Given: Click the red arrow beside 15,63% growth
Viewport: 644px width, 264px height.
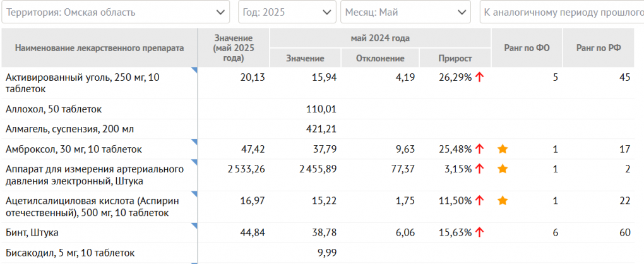Looking at the screenshot, I should pyautogui.click(x=480, y=232).
